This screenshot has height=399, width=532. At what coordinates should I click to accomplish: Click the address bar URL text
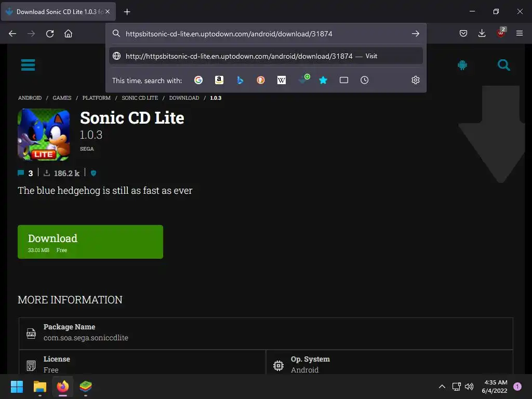coord(229,34)
